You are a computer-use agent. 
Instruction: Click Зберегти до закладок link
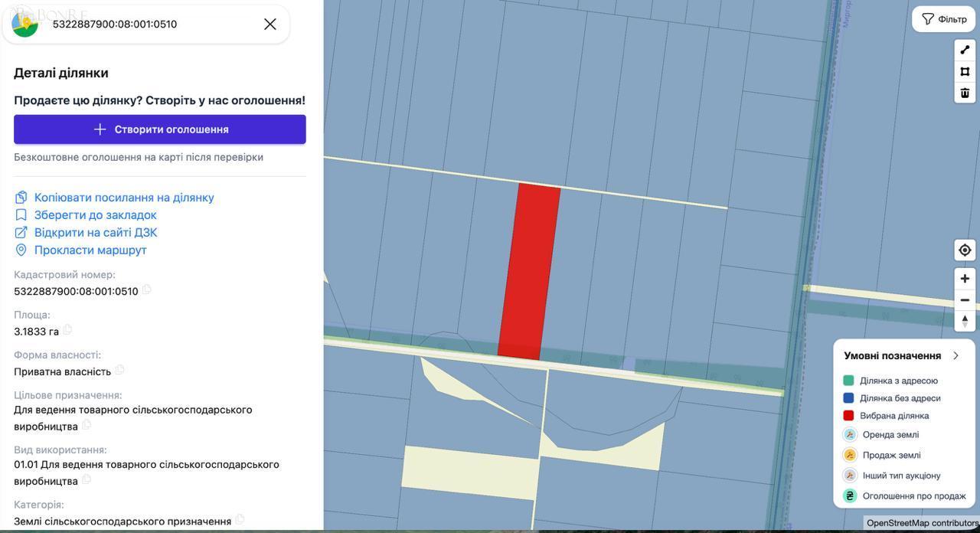pos(95,215)
